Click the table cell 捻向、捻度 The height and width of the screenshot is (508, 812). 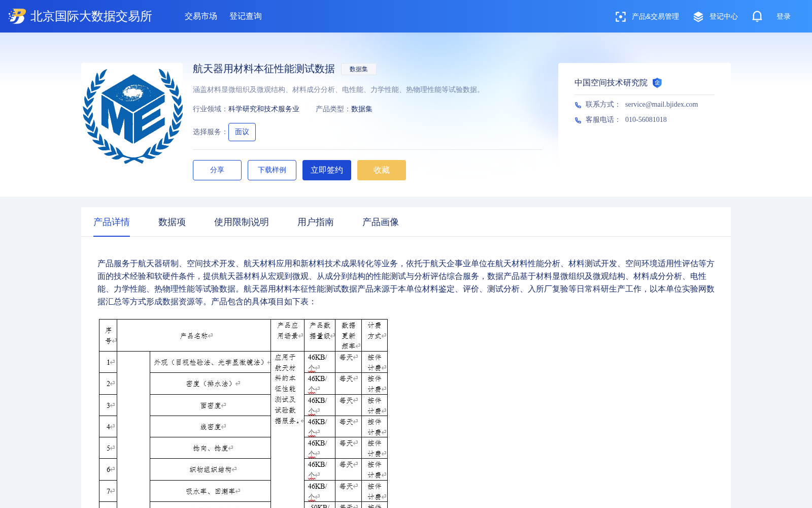tap(210, 448)
